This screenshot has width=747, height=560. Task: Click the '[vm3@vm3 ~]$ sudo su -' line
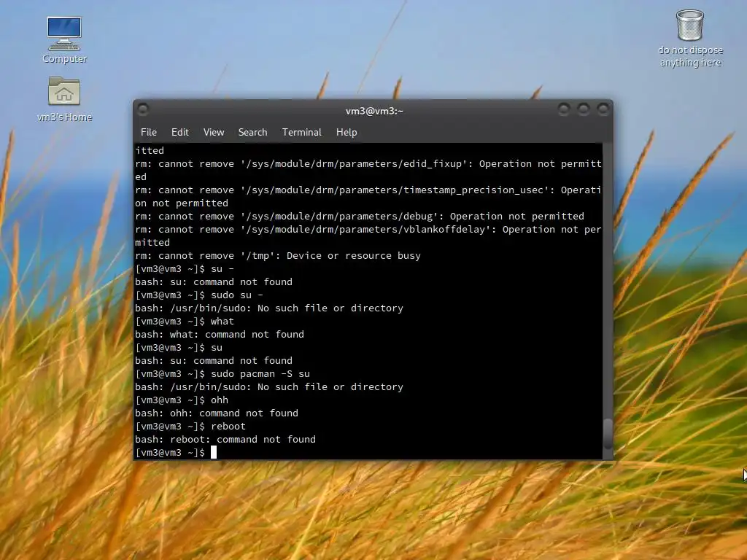point(199,295)
